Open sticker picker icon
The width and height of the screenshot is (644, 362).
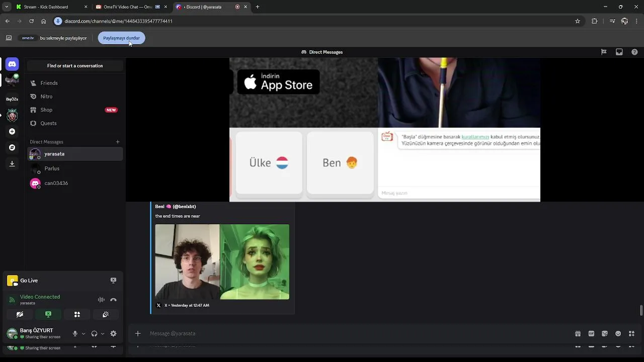click(605, 333)
